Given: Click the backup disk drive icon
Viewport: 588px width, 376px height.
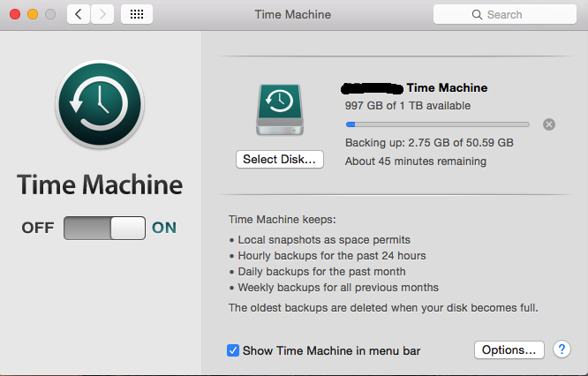Looking at the screenshot, I should coord(280,109).
